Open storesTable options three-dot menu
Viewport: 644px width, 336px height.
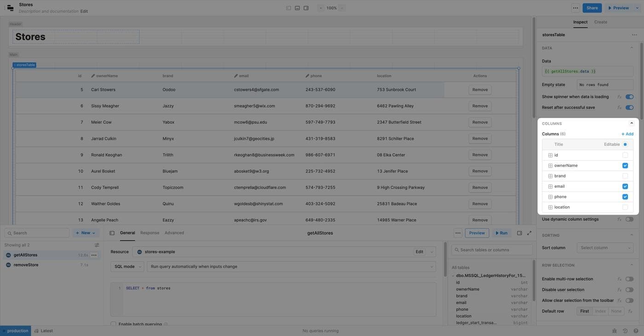click(634, 35)
